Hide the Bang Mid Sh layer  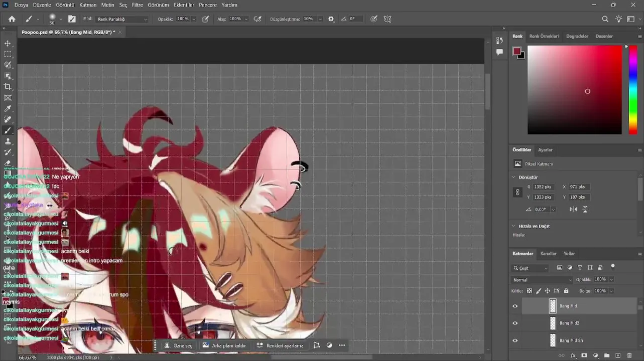coord(515,340)
